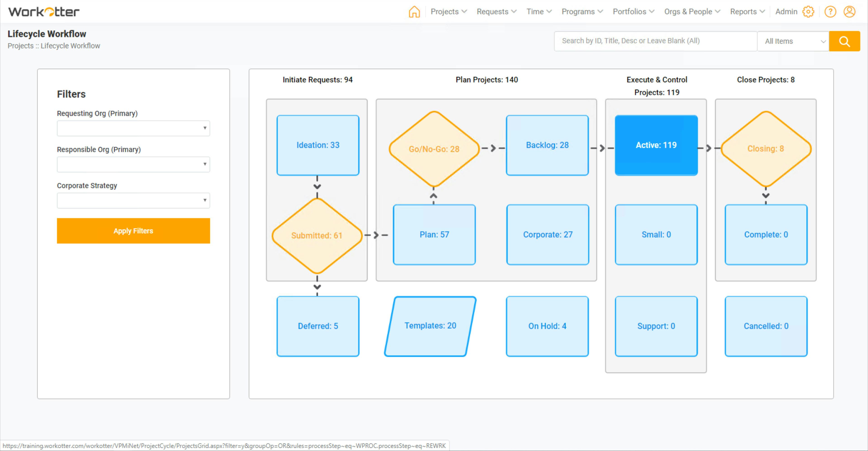Focus the search by ID or title field
This screenshot has width=868, height=451.
(x=655, y=41)
